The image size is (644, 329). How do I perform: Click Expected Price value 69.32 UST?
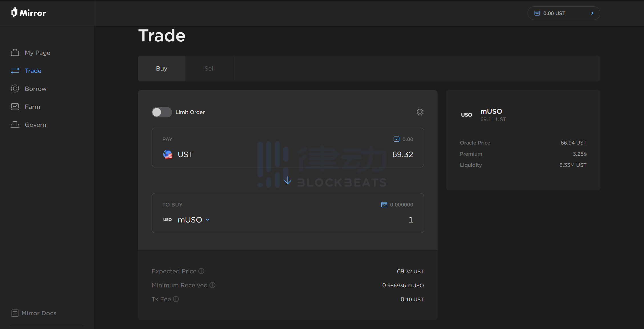410,271
